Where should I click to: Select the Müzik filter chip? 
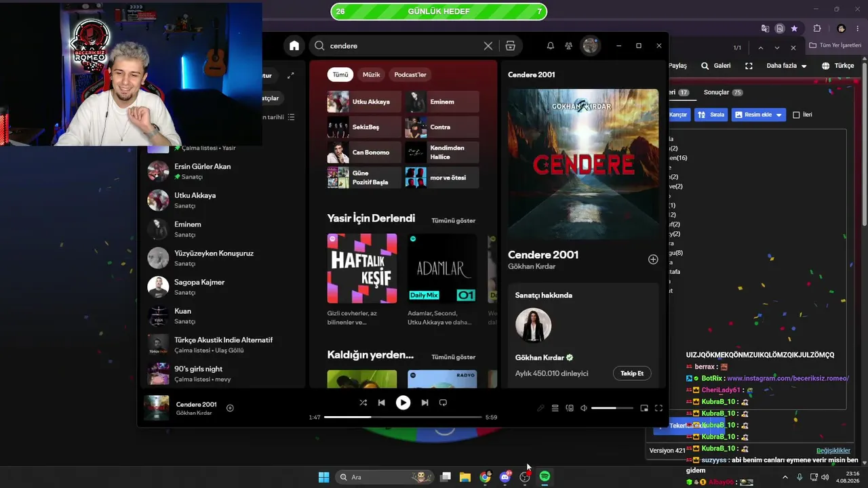click(372, 75)
